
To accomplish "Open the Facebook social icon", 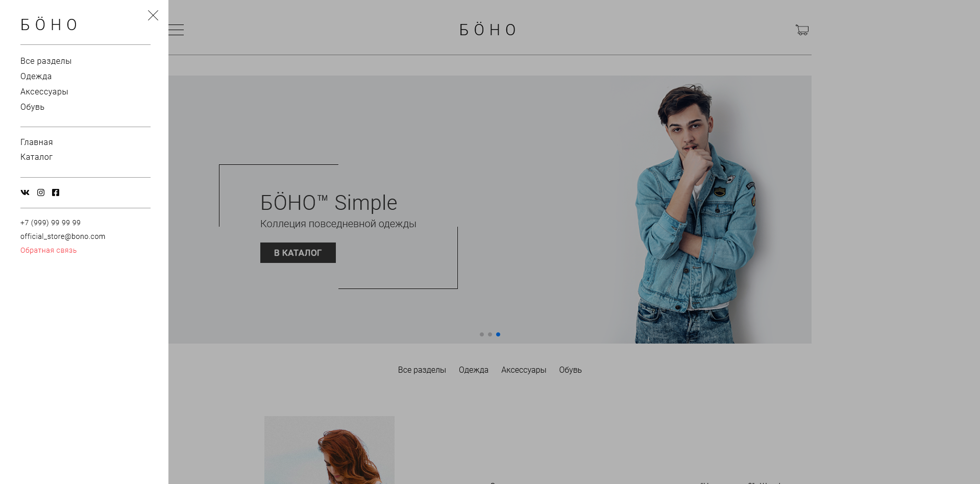I will (56, 192).
